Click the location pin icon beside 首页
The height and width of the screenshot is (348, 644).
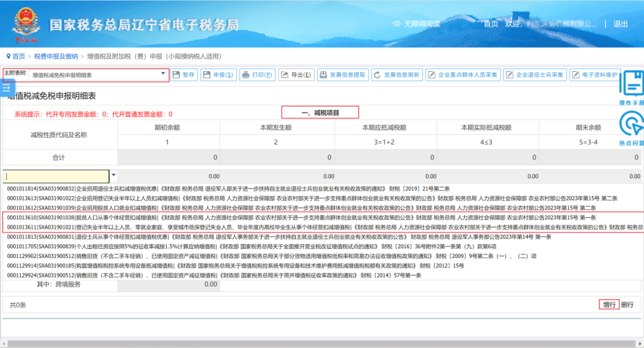(8, 56)
